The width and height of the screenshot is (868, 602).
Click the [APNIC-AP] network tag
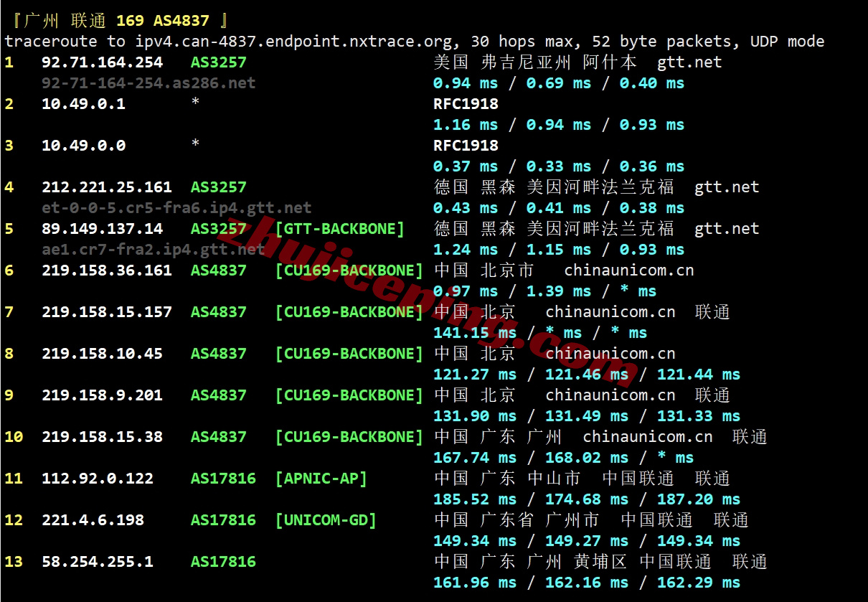click(x=321, y=479)
